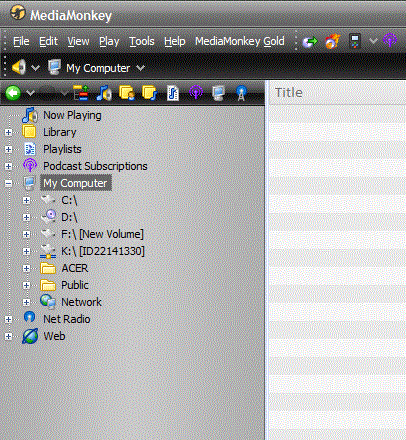The height and width of the screenshot is (440, 406).
Task: Open the My Computer breadcrumb dropdown arrow
Action: (x=141, y=68)
